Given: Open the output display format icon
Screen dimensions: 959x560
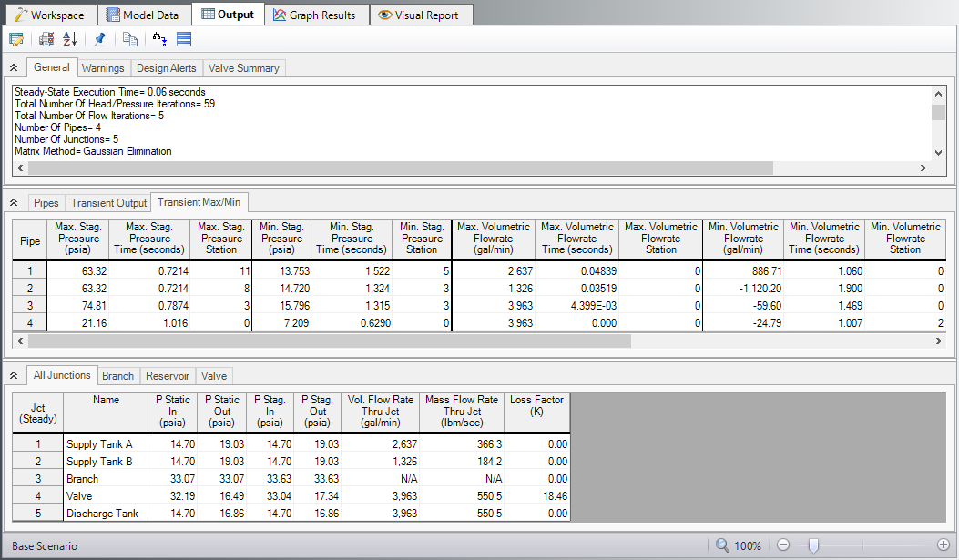Looking at the screenshot, I should 182,39.
